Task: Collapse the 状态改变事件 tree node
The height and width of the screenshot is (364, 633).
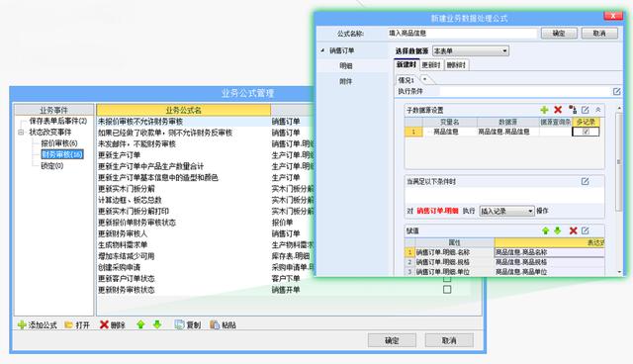Action: tap(21, 133)
